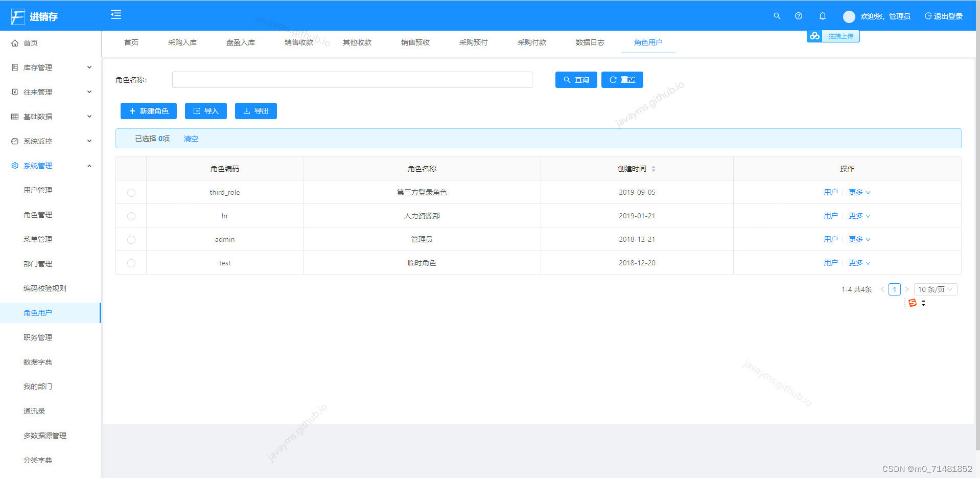The width and height of the screenshot is (980, 478).
Task: Select the radio for third_role row
Action: coord(131,193)
